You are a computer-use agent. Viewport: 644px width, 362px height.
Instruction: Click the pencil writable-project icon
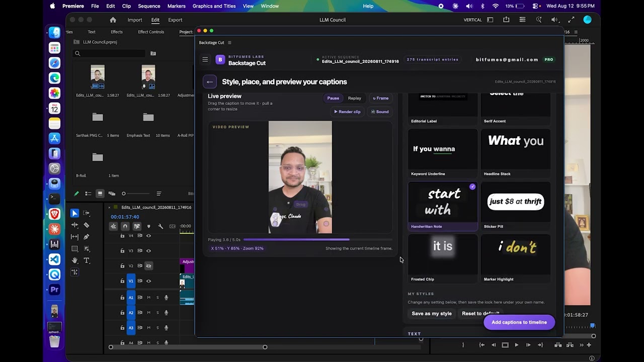click(x=76, y=194)
